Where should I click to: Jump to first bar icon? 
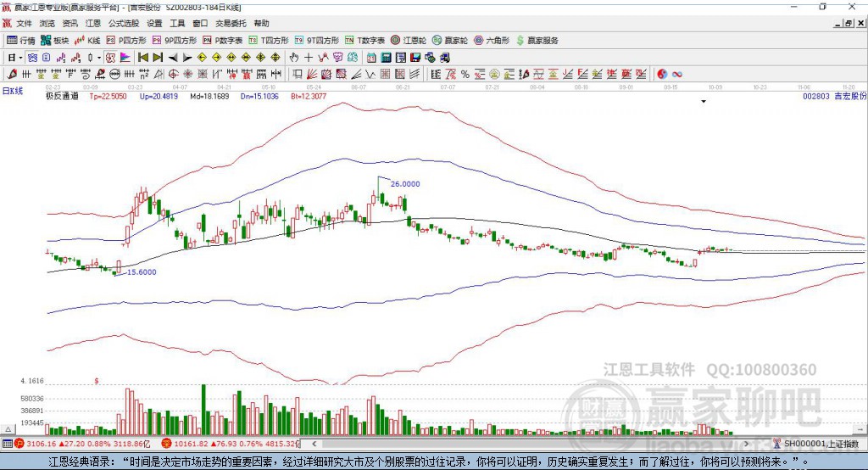(142, 58)
